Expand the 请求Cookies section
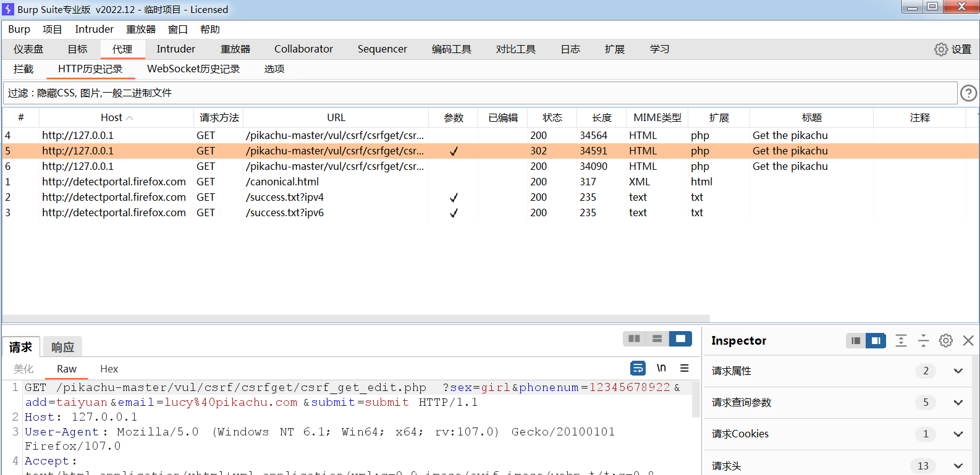The image size is (980, 475). (x=958, y=434)
